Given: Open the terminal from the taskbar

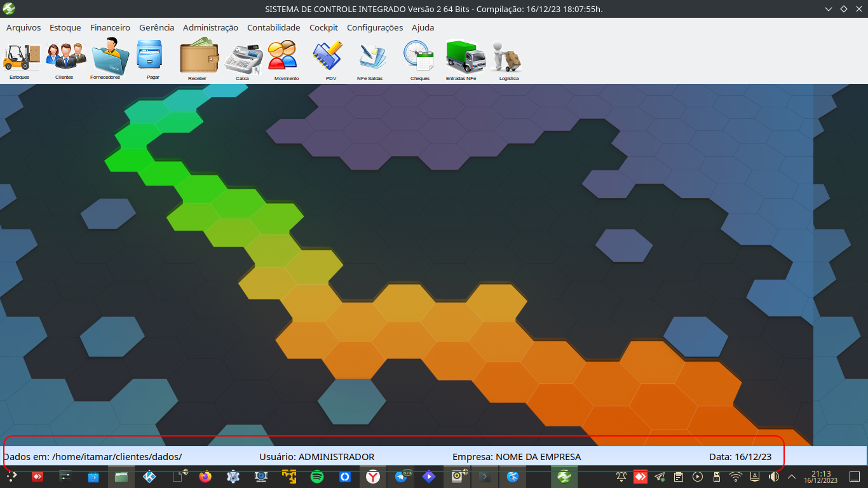Looking at the screenshot, I should [x=485, y=477].
